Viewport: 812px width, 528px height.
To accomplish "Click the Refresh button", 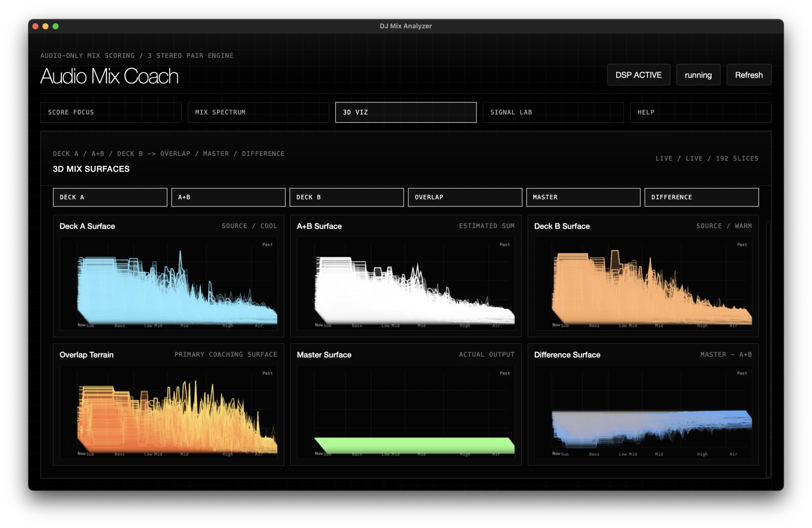I will pos(749,74).
